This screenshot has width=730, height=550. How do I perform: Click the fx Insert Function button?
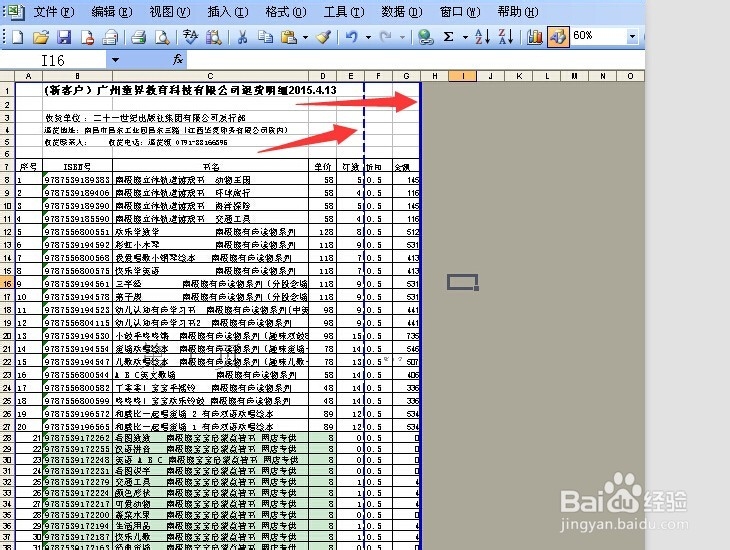click(x=177, y=59)
